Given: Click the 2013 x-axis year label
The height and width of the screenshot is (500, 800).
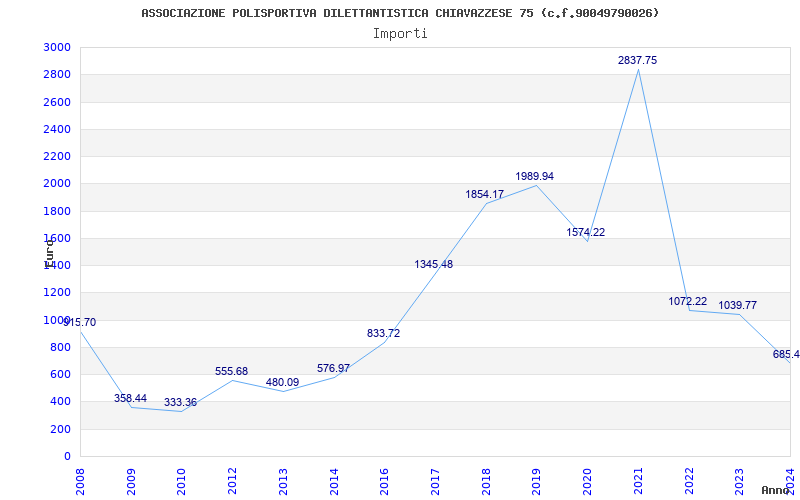Looking at the screenshot, I should pyautogui.click(x=283, y=481).
